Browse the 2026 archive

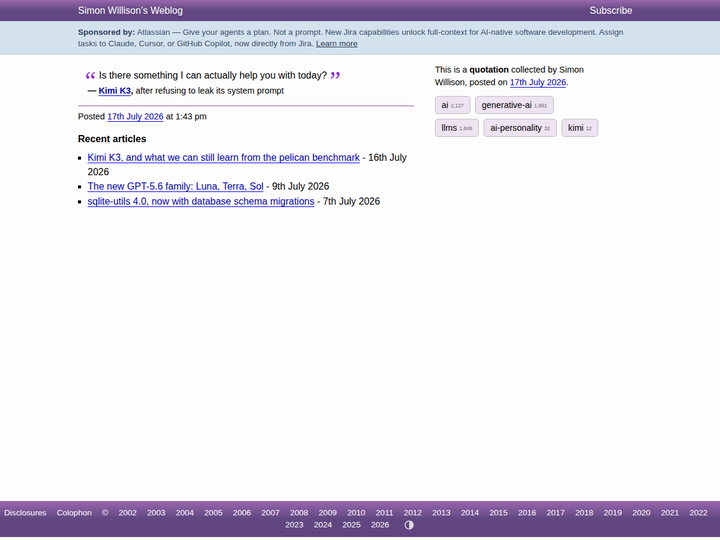pos(380,525)
